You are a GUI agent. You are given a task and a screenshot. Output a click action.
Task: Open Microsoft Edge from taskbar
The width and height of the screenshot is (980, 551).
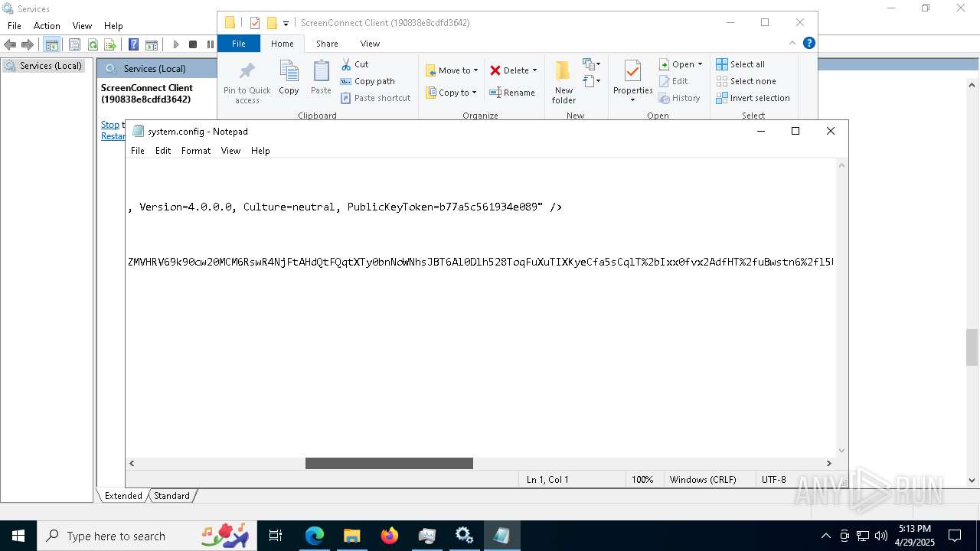(315, 536)
